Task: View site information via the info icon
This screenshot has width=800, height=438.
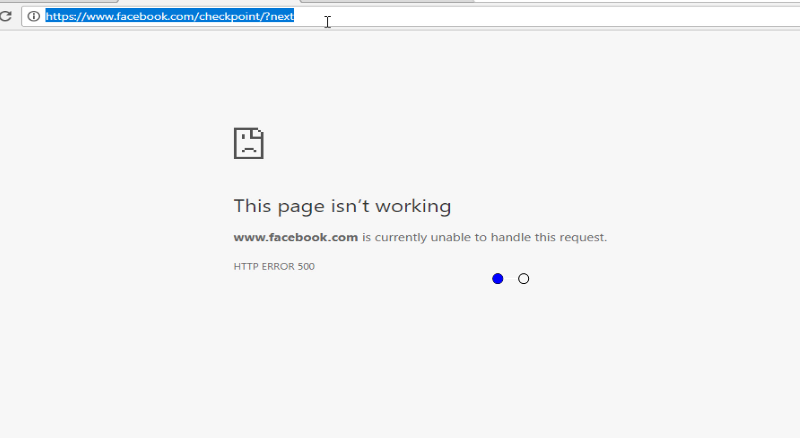Action: point(34,16)
